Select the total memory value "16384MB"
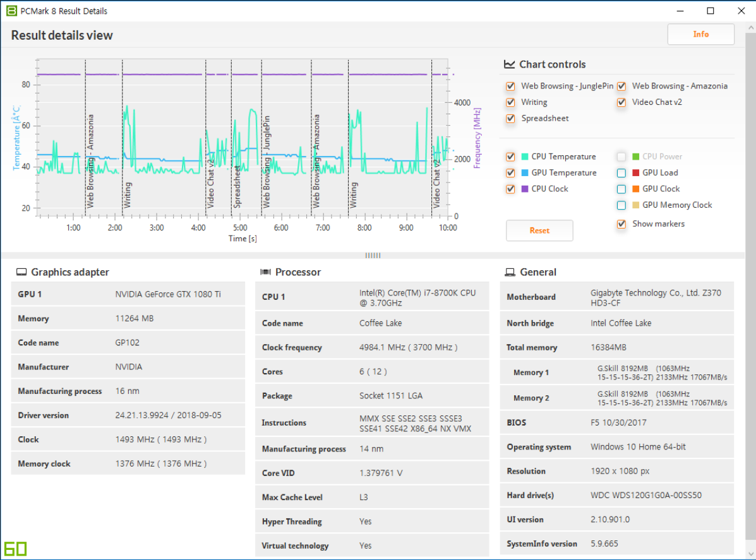This screenshot has width=756, height=560. (608, 347)
